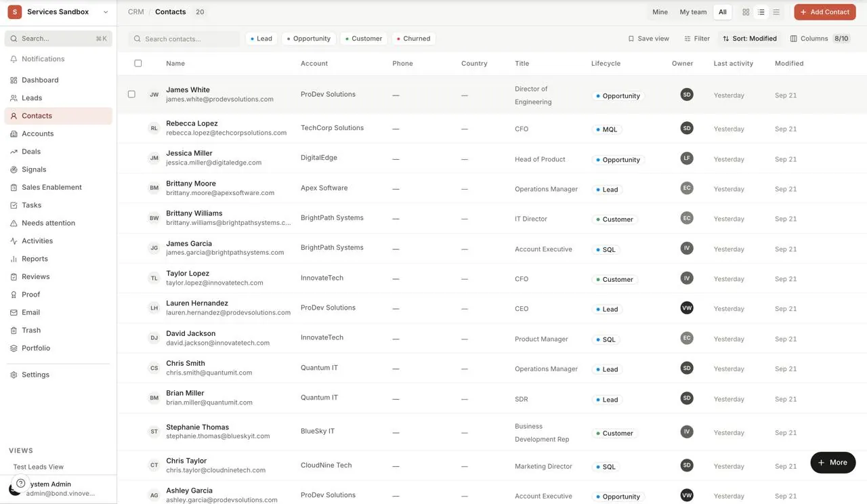Click the 'Marketing Director' title cell
867x504 pixels.
[x=543, y=466]
